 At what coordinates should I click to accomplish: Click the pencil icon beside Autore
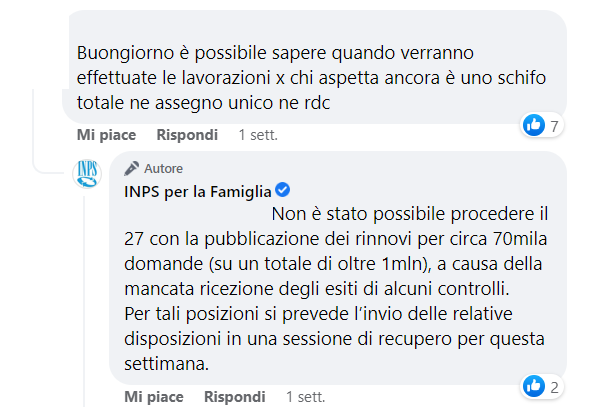coord(131,169)
